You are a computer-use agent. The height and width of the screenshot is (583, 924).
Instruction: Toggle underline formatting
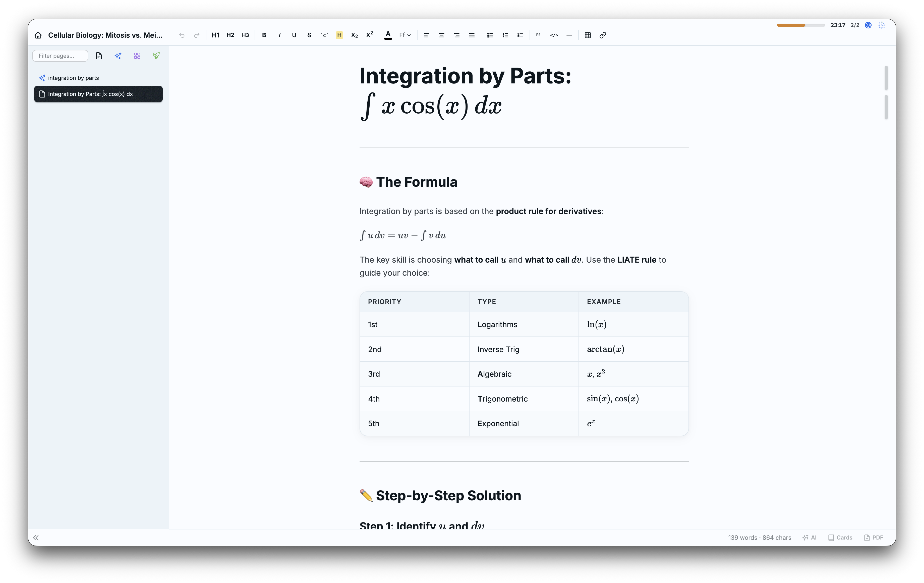[x=294, y=35]
